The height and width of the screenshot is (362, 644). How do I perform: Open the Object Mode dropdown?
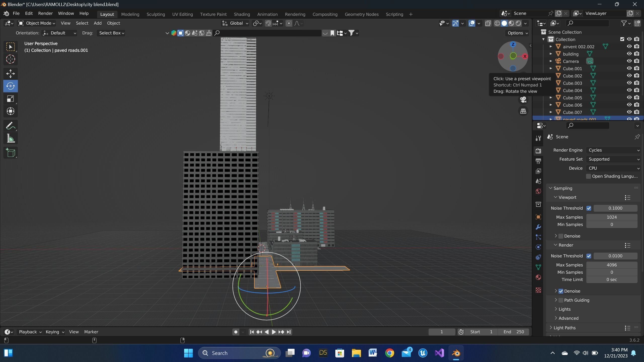tap(37, 23)
